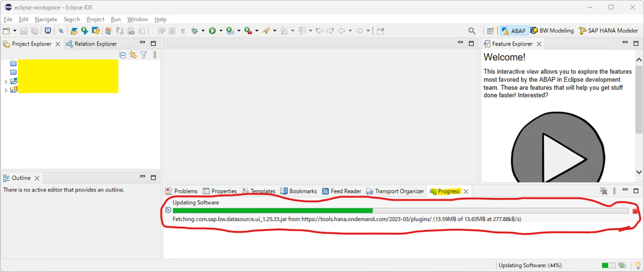Screen dimensions: 644x272
Task: Click the Coverage run icon
Action: (230, 31)
